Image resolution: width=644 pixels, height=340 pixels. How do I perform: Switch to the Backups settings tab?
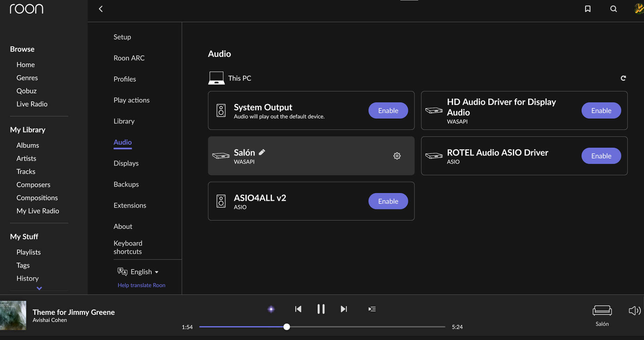pos(126,184)
